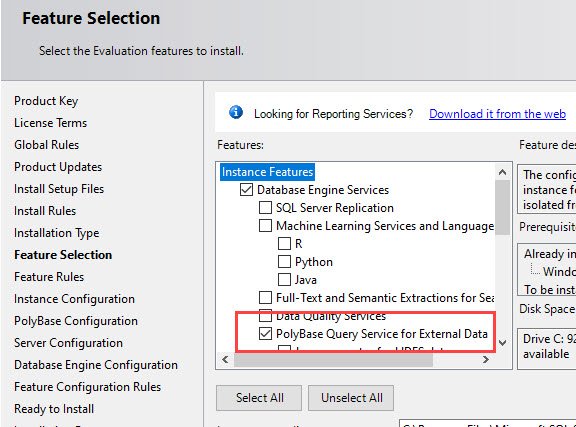Click the vertical scrollbar thumb in features list
576x427 pixels.
point(502,207)
